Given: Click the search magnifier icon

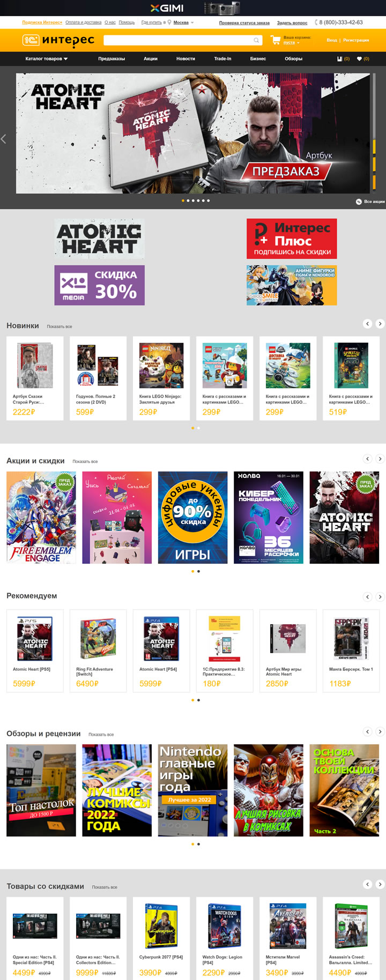Looking at the screenshot, I should tap(257, 40).
